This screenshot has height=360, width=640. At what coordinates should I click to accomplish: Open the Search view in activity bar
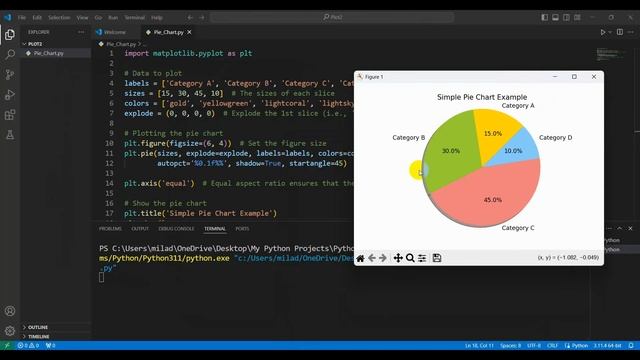click(x=10, y=54)
